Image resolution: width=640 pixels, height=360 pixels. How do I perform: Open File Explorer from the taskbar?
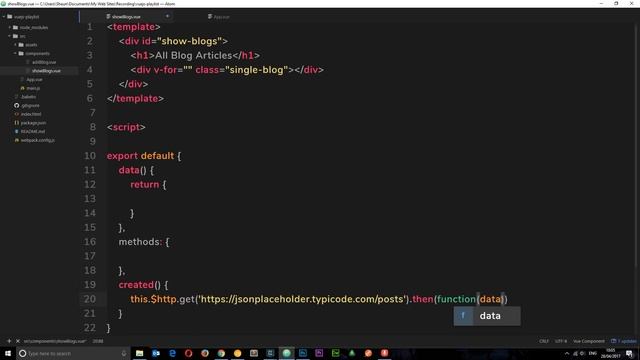coord(140,353)
